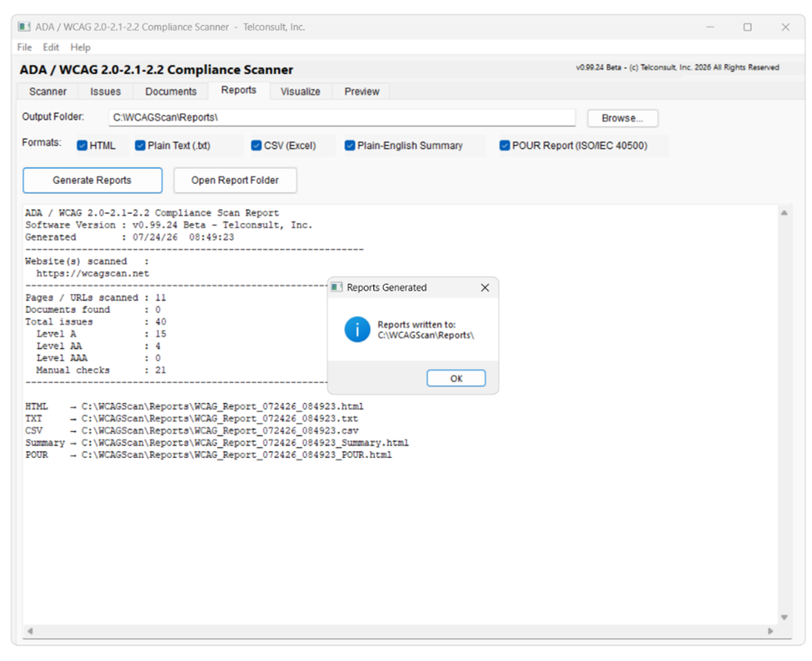Screen dimensions: 812x661
Task: Confirm the dialog with OK
Action: point(456,379)
